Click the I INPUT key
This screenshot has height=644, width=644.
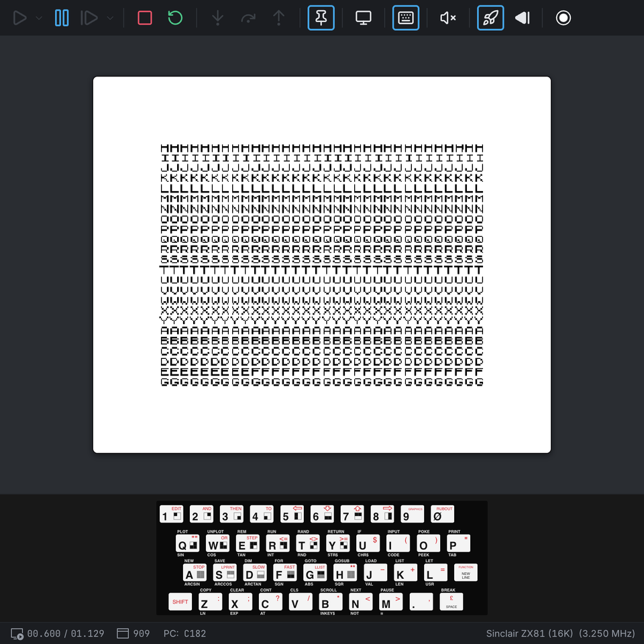click(x=398, y=543)
